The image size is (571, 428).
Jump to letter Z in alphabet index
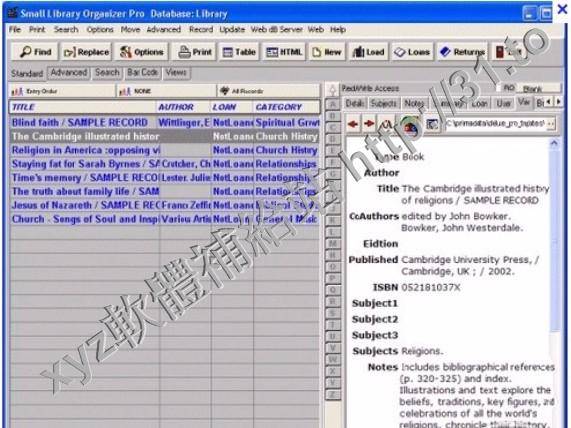click(332, 394)
